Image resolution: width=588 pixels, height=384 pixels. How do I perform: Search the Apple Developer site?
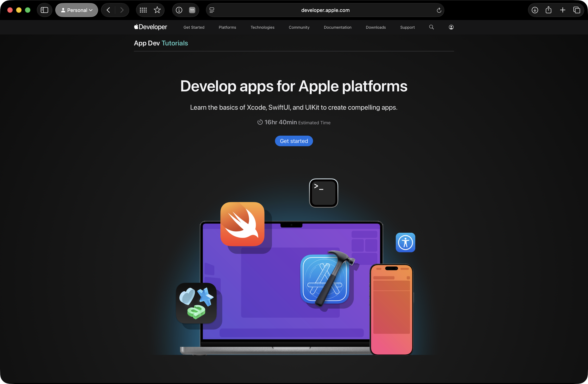[431, 27]
